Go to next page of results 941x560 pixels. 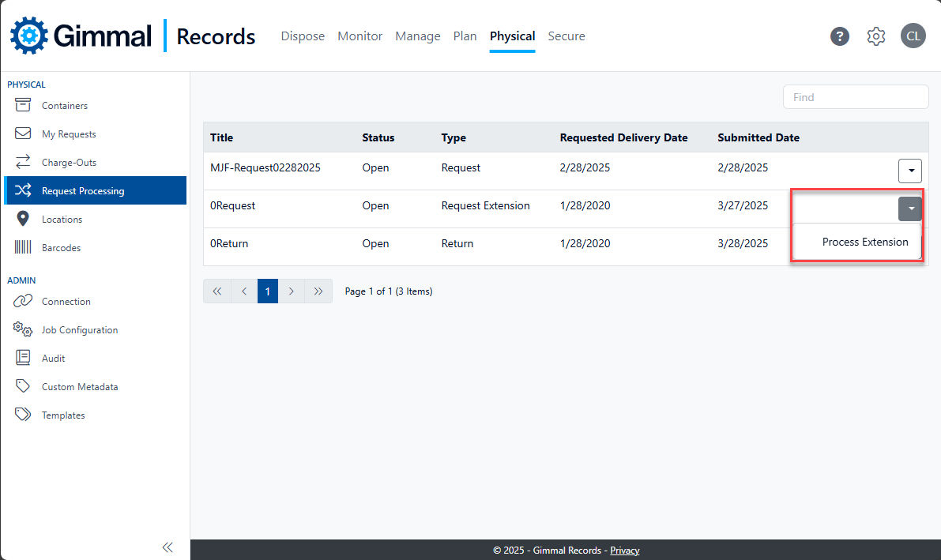coord(291,291)
